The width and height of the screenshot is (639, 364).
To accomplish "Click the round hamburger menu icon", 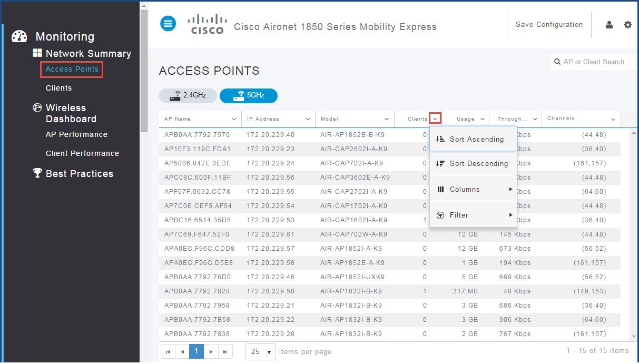I will coord(168,23).
